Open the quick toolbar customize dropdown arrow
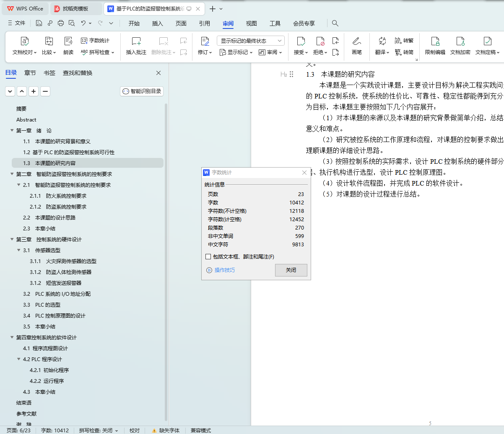The height and width of the screenshot is (434, 504). pyautogui.click(x=111, y=23)
